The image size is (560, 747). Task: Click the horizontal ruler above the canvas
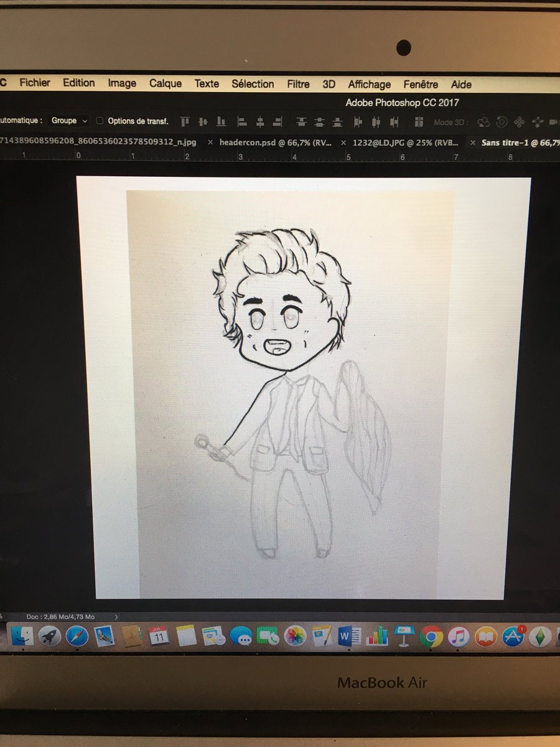(x=280, y=156)
